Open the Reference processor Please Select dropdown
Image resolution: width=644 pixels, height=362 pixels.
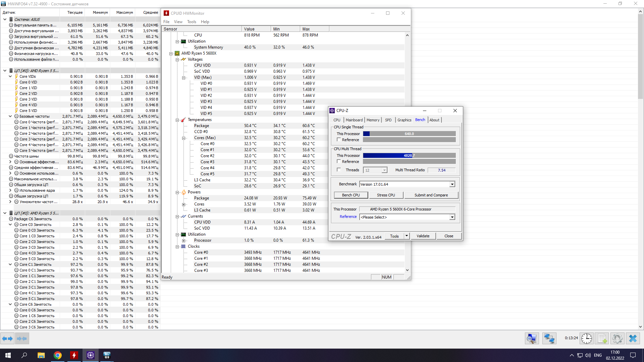pos(452,217)
